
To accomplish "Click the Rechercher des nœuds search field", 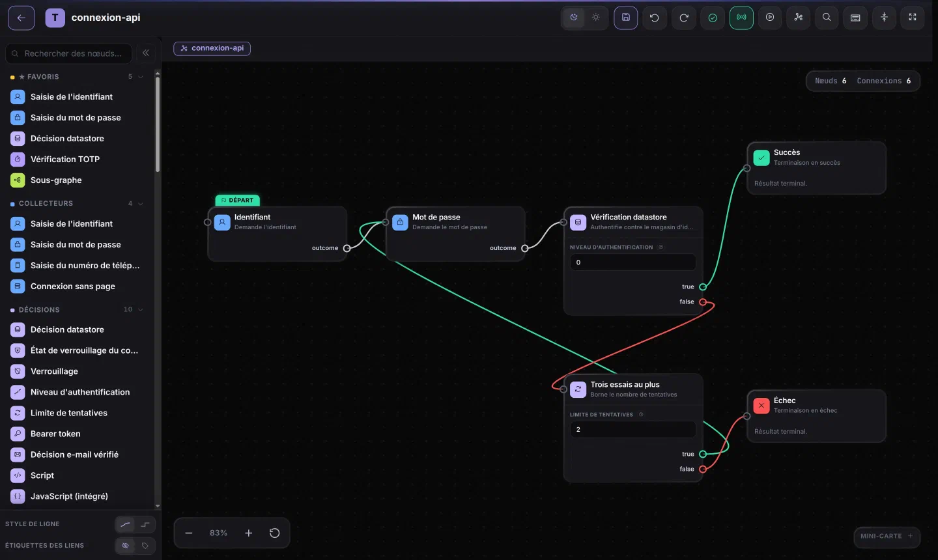I will 68,53.
